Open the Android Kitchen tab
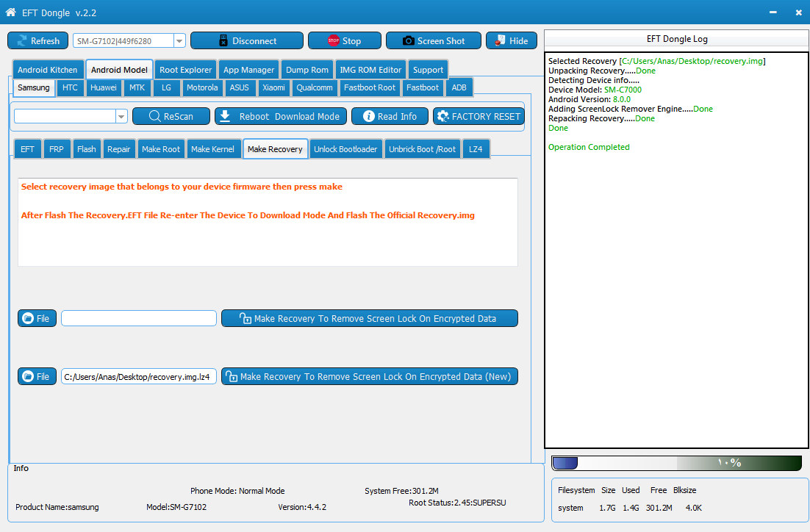 coord(48,70)
